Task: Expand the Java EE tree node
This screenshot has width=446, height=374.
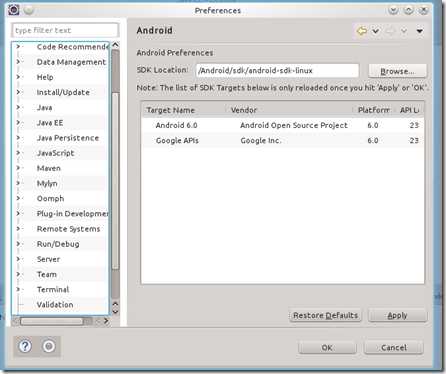Action: click(18, 123)
